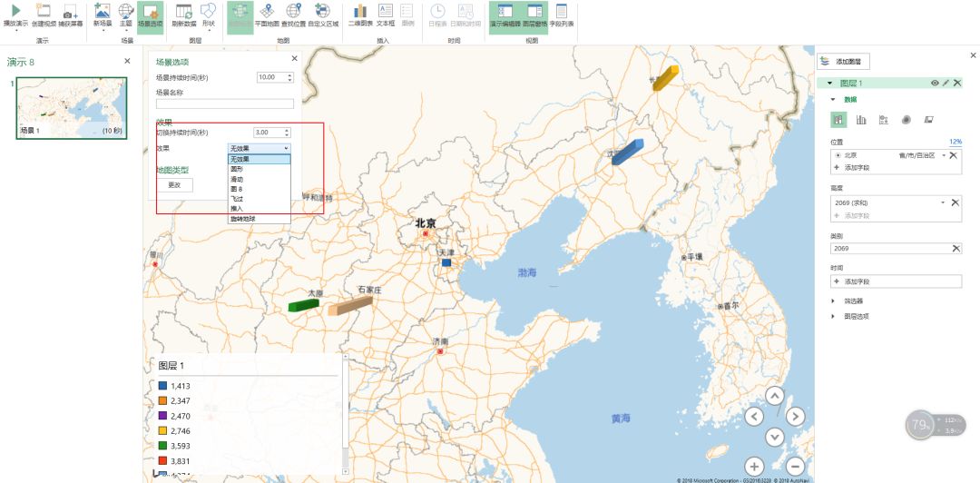Open 2069 (求和) aggregation dropdown

pyautogui.click(x=943, y=202)
